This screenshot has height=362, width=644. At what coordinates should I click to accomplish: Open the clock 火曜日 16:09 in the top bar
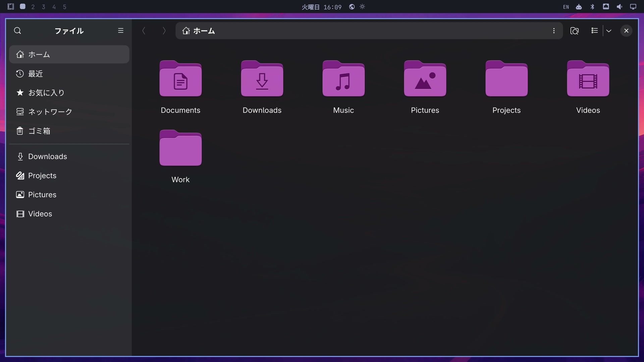coord(321,7)
